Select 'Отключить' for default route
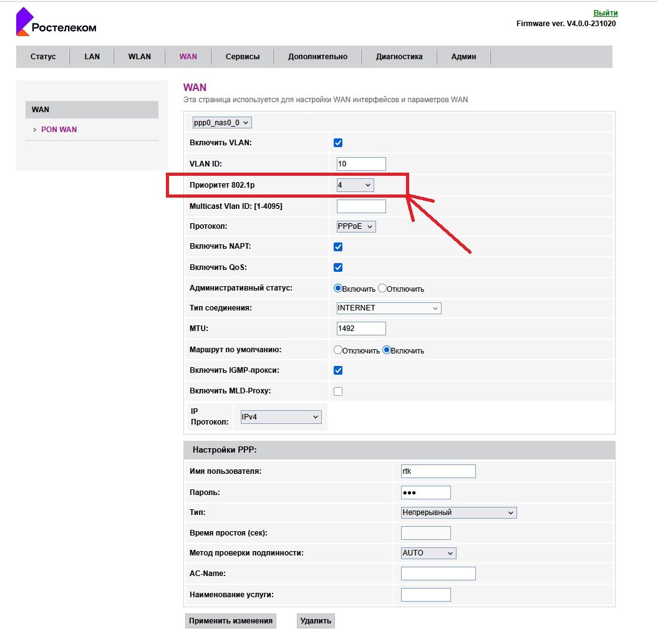The width and height of the screenshot is (658, 644). pyautogui.click(x=338, y=350)
